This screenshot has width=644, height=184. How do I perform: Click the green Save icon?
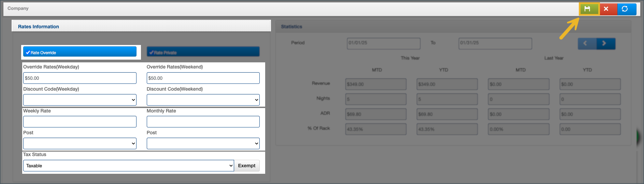tap(587, 9)
